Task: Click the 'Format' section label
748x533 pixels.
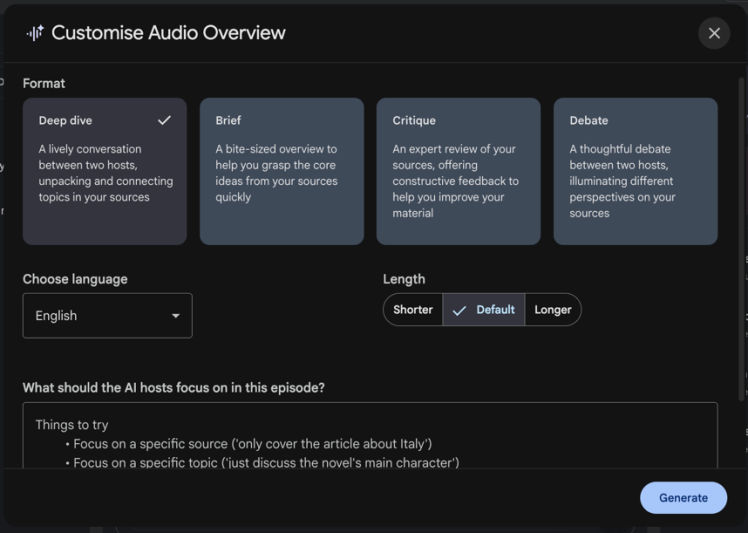Action: (x=44, y=84)
